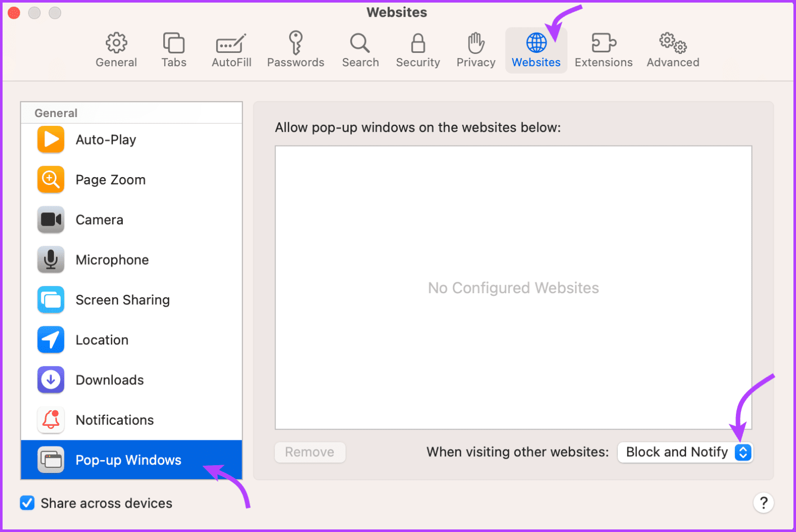Select the Page Zoom magnifier icon
Viewport: 796px width, 532px height.
50,179
